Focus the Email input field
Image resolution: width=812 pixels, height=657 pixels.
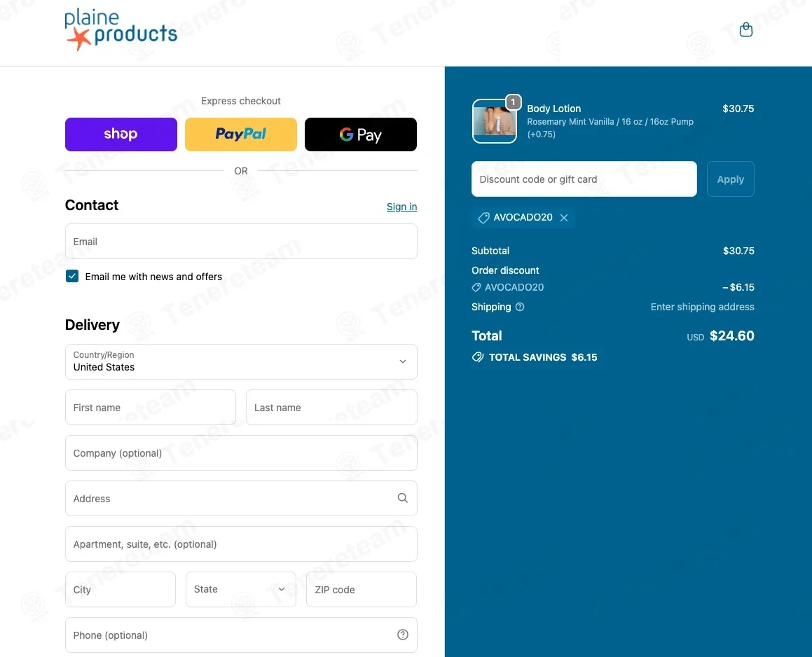[x=241, y=241]
